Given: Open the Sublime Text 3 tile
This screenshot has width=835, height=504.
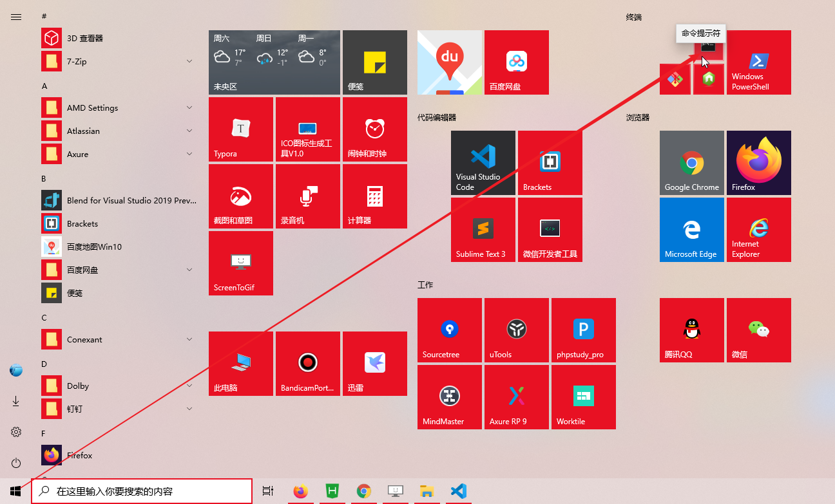Looking at the screenshot, I should (x=483, y=230).
